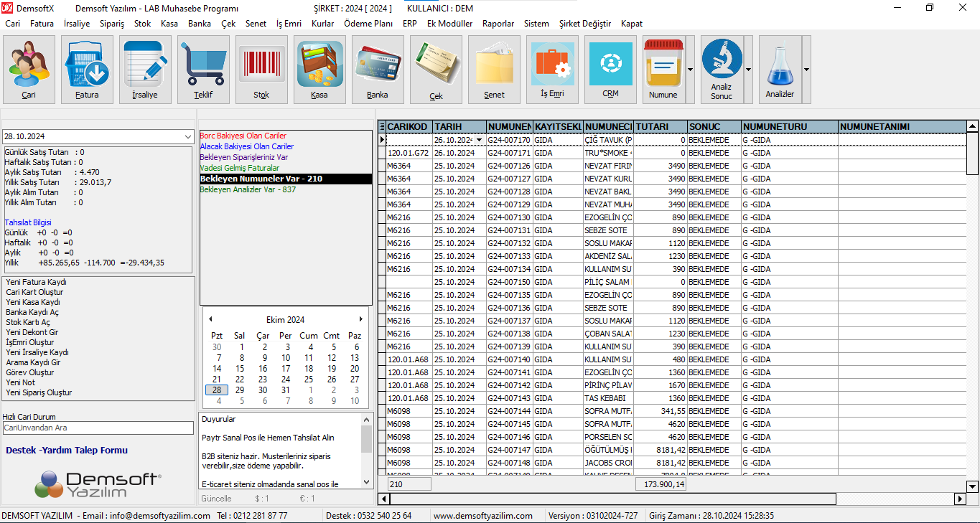Select grid row with sample G24-007150
Screen dimensions: 980x523
pyautogui.click(x=672, y=282)
